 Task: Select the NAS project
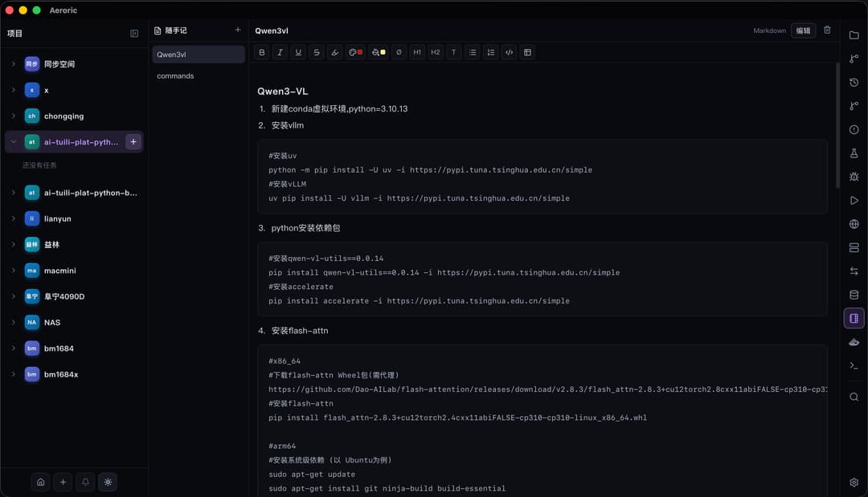[x=74, y=322]
